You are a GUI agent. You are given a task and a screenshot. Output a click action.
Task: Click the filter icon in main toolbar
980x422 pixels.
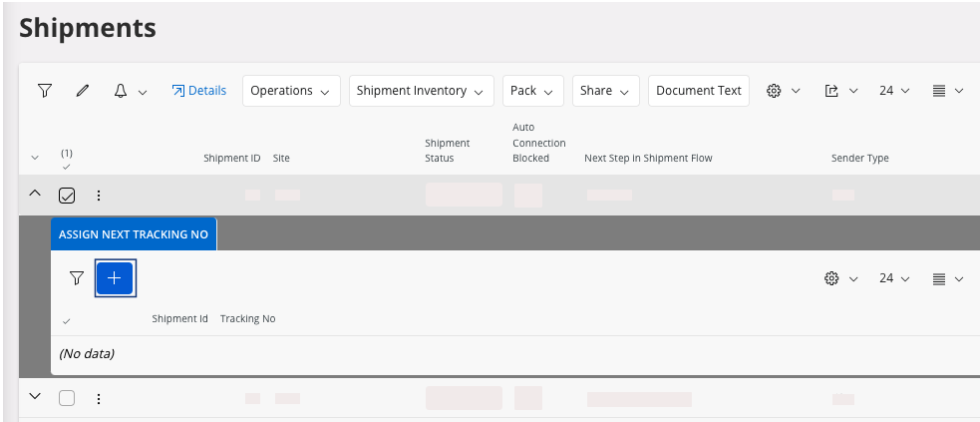pos(45,91)
